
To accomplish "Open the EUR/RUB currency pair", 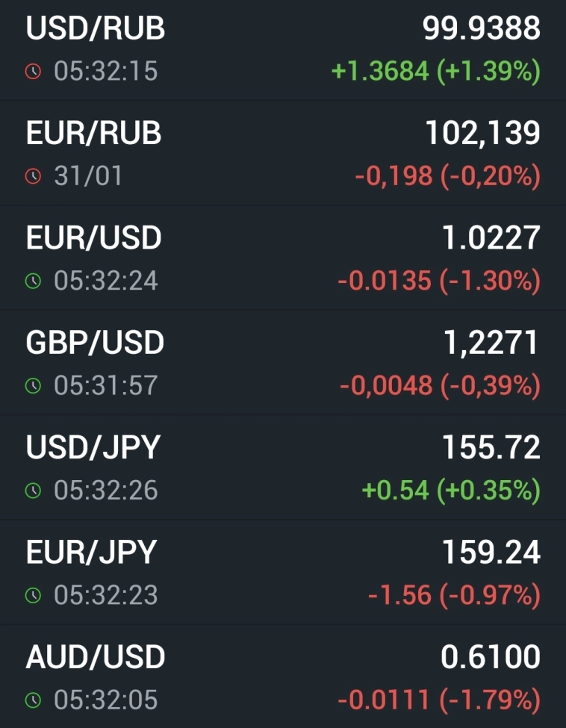I will click(x=93, y=134).
